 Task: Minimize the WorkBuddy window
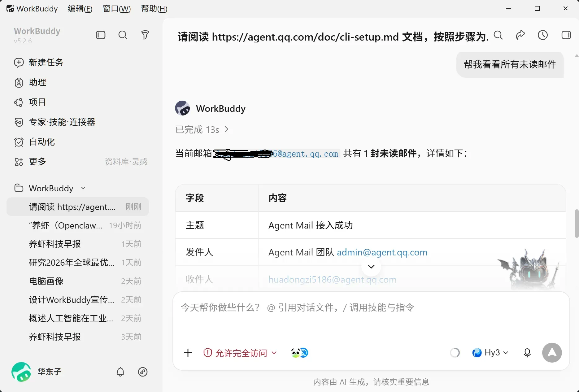[x=509, y=9]
